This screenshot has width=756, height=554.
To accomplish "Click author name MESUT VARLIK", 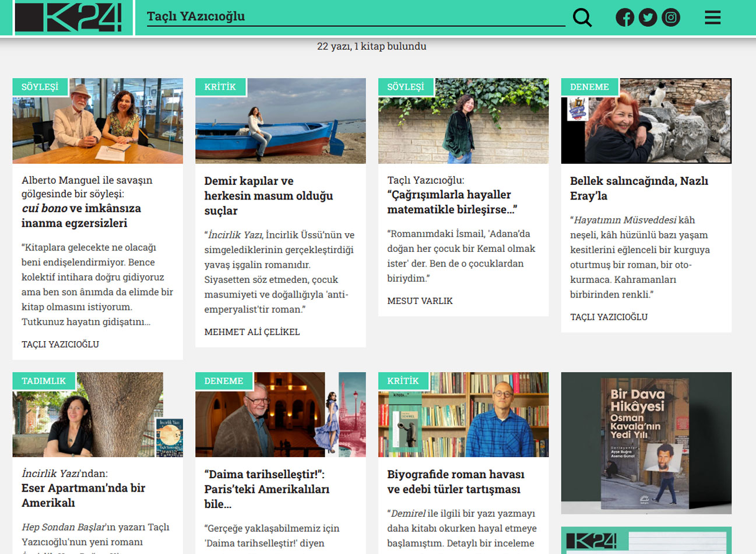I will [420, 301].
